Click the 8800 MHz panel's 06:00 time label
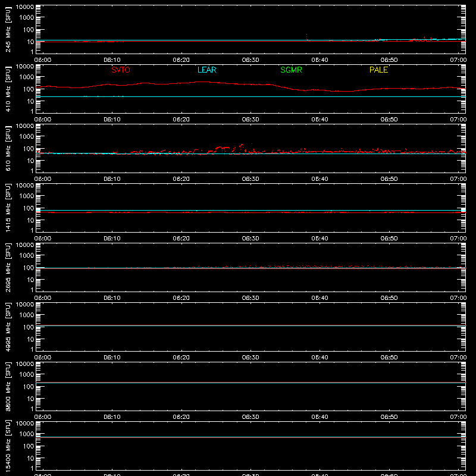 coord(43,417)
